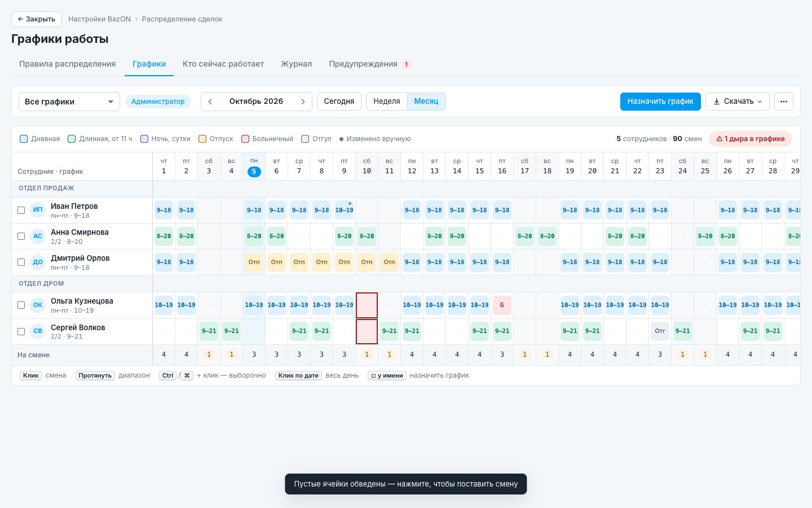The height and width of the screenshot is (508, 812).
Task: Click Ольга Кузнецова's empty cell on 10
Action: click(x=367, y=305)
